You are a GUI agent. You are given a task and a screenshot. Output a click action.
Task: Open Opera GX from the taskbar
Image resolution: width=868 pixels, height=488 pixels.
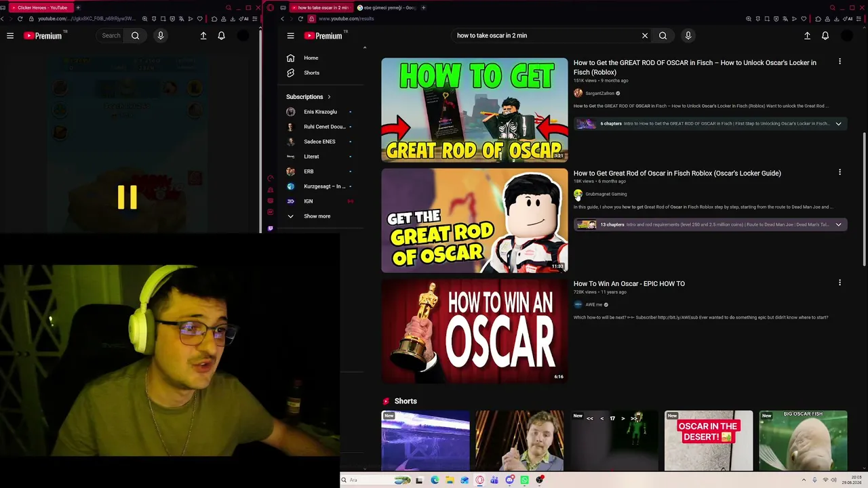point(479,480)
